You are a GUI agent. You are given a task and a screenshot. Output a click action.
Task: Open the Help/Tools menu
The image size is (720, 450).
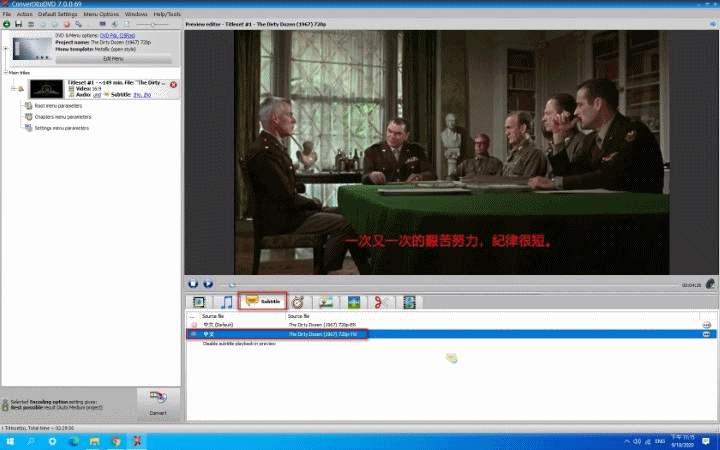167,14
